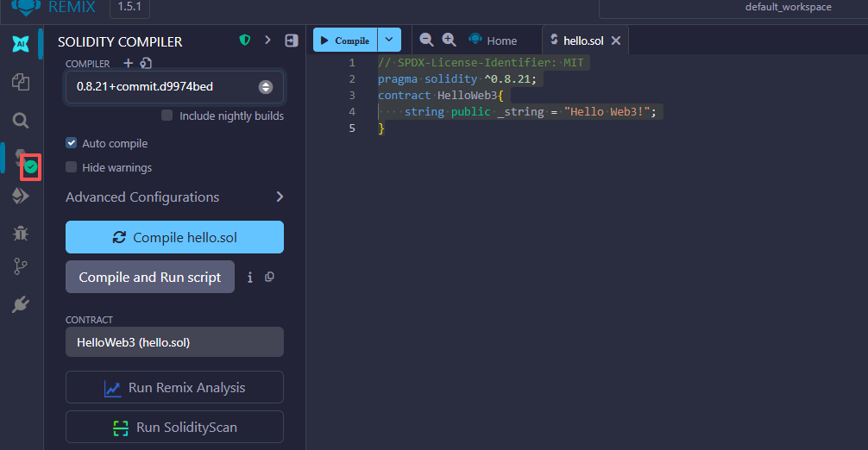
Task: Open the Git source control icon
Action: 21,266
